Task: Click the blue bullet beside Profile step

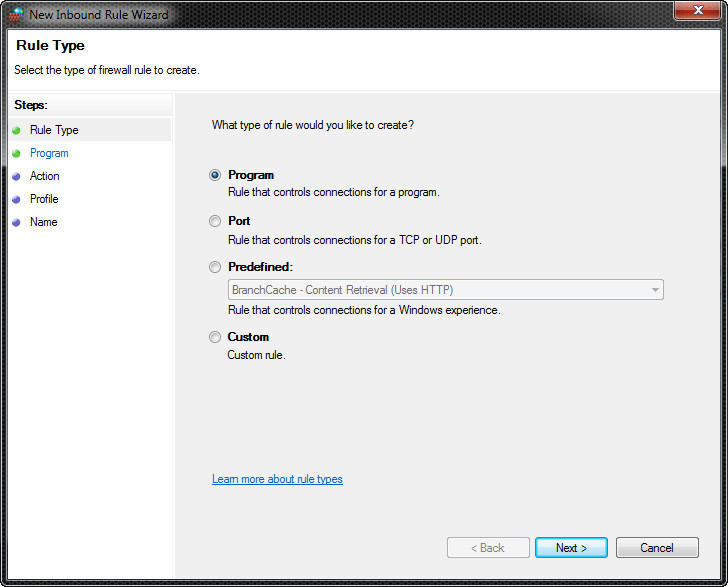Action: (x=16, y=199)
